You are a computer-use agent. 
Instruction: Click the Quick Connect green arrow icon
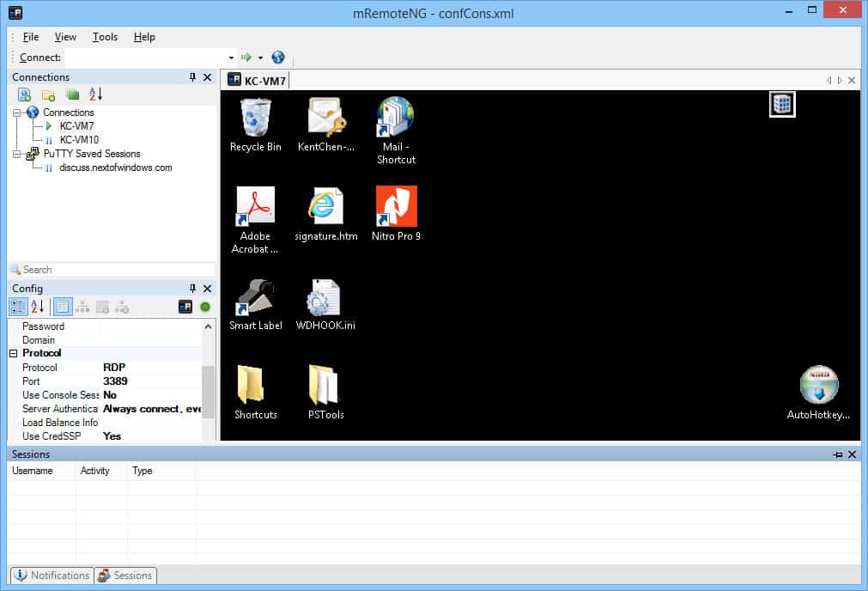246,58
